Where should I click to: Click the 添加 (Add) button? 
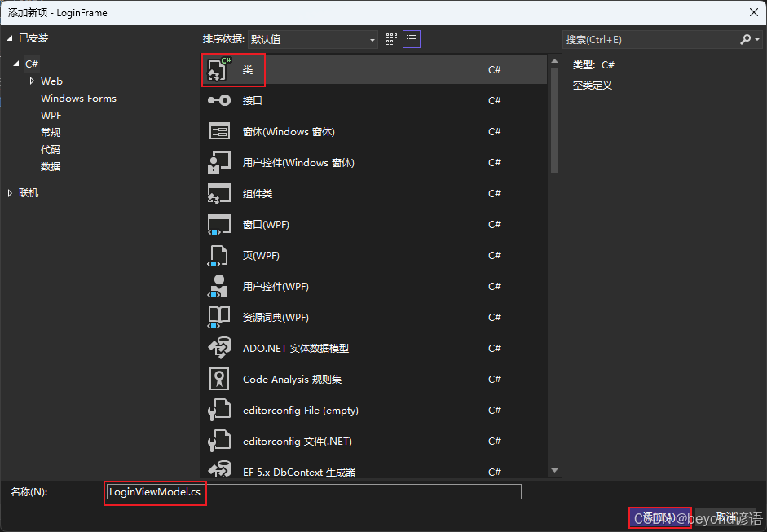660,517
